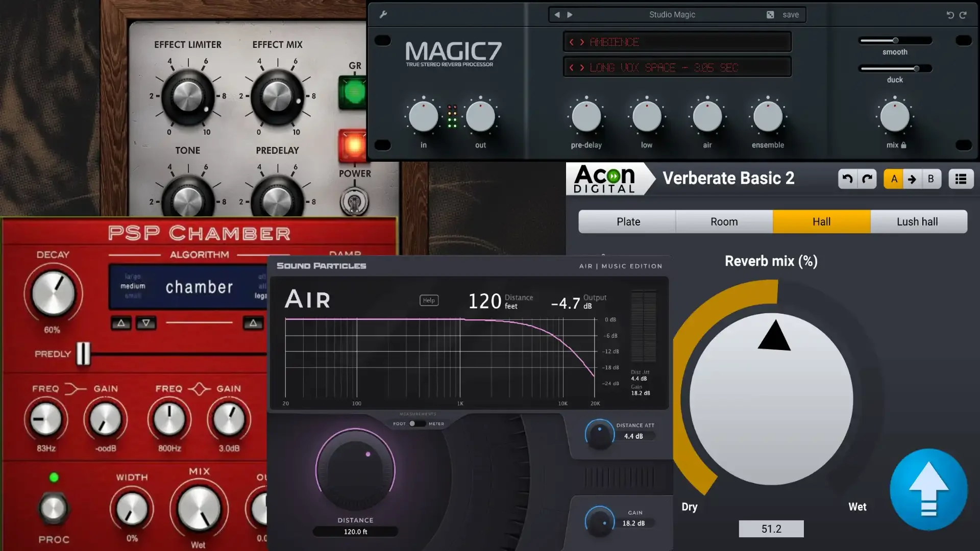Click the dice icon to randomize the preset
Image resolution: width=980 pixels, height=551 pixels.
click(771, 14)
